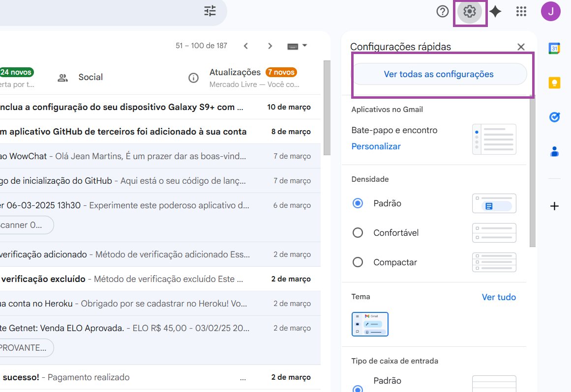Screen dimensions: 571x392
Task: Open Google Tasks in side panel
Action: pos(554,117)
